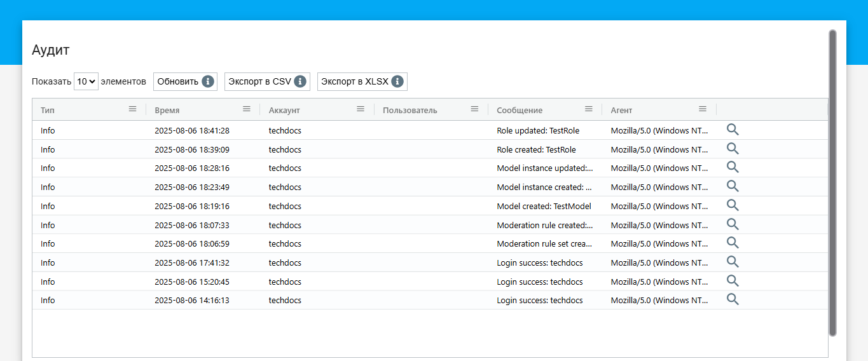Open the items-per-page dropdown showing 10
This screenshot has width=868, height=361.
[86, 81]
